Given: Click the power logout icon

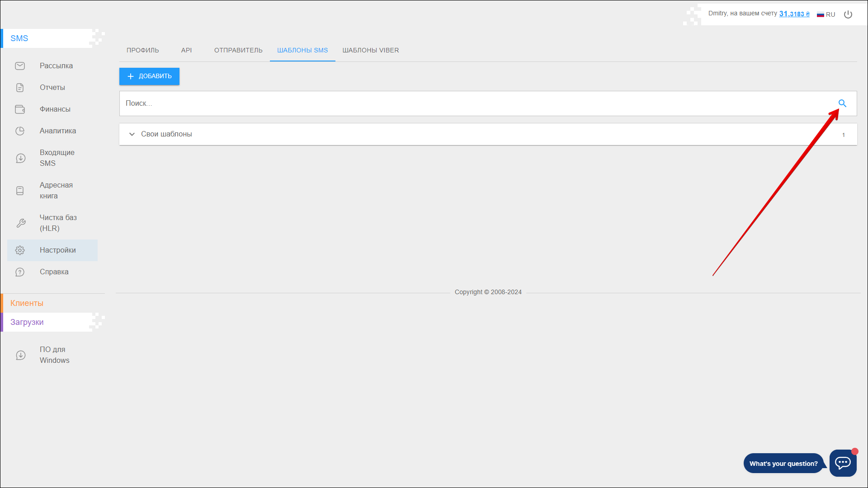Looking at the screenshot, I should pos(848,14).
